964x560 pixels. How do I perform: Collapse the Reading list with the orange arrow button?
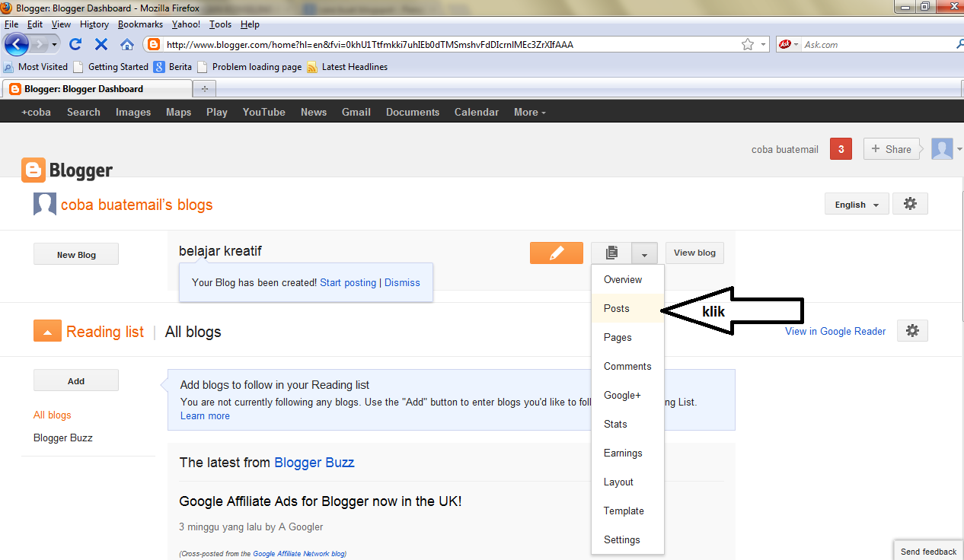click(47, 331)
